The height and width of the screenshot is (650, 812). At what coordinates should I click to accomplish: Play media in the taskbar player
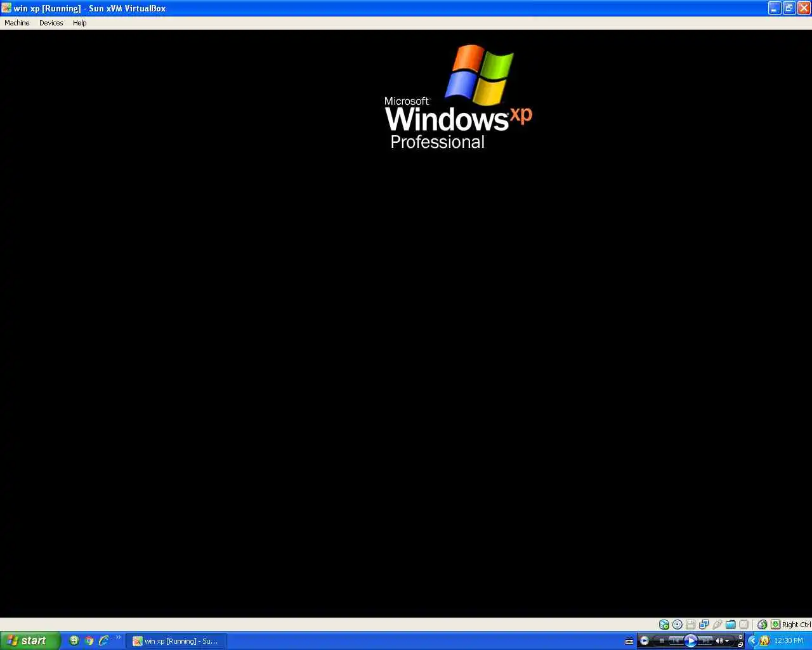pos(691,640)
